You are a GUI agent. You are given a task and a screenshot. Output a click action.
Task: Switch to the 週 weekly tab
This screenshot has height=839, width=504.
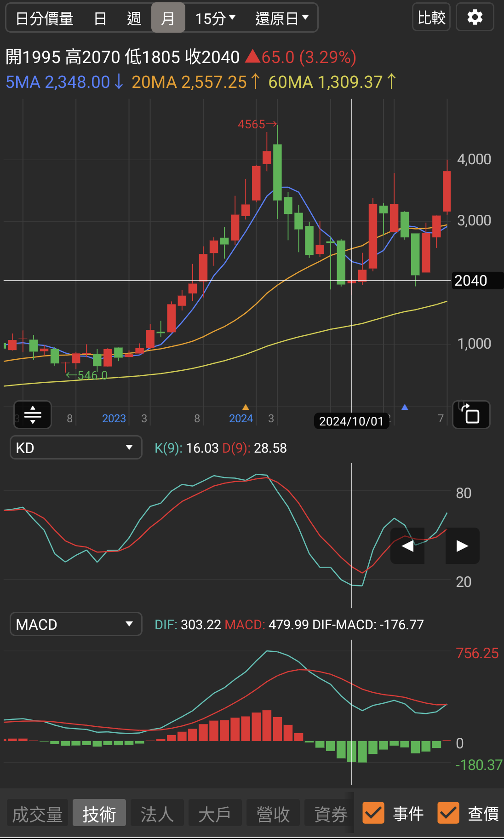(134, 18)
